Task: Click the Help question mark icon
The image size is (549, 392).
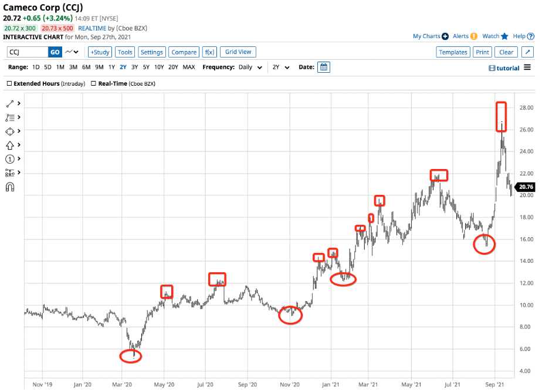Action: coord(531,36)
